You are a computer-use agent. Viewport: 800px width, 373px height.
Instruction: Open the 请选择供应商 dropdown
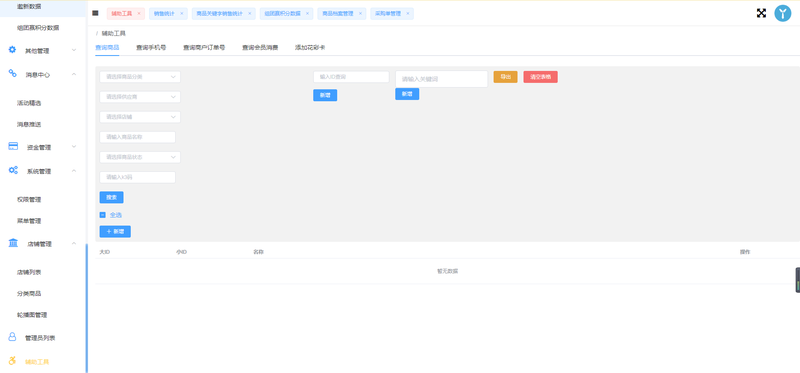pyautogui.click(x=140, y=96)
